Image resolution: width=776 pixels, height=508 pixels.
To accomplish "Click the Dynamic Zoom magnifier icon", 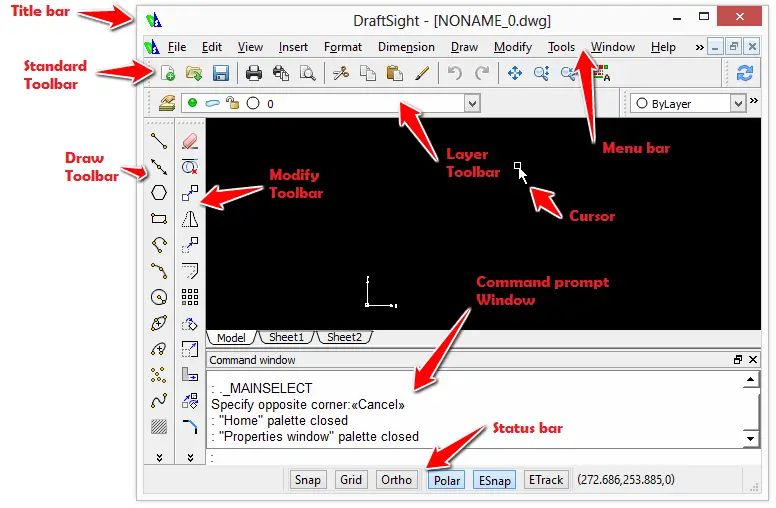I will tap(541, 73).
